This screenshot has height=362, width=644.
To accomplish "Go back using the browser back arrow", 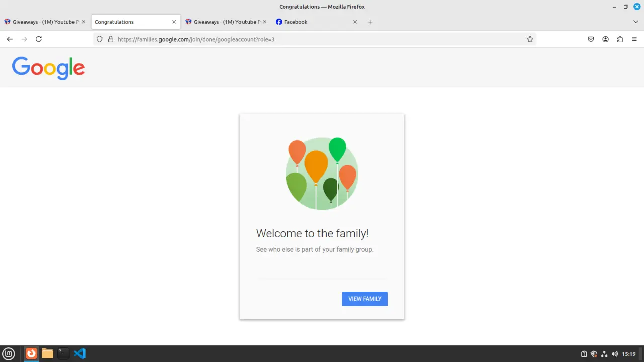I will point(10,39).
